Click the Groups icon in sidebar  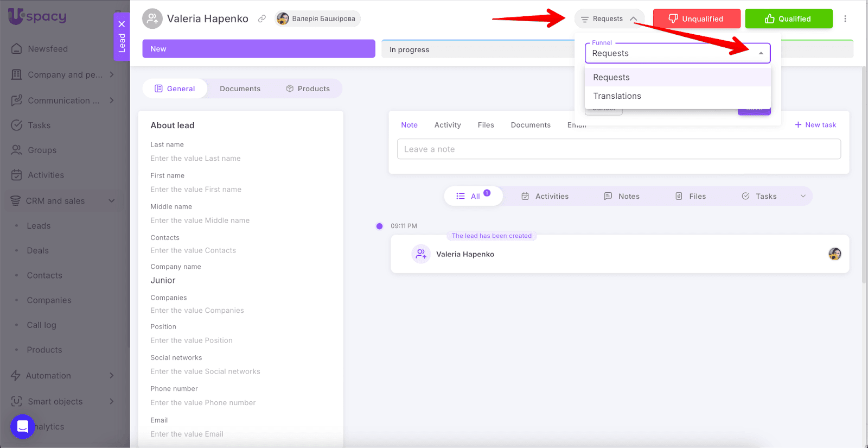[x=17, y=150]
